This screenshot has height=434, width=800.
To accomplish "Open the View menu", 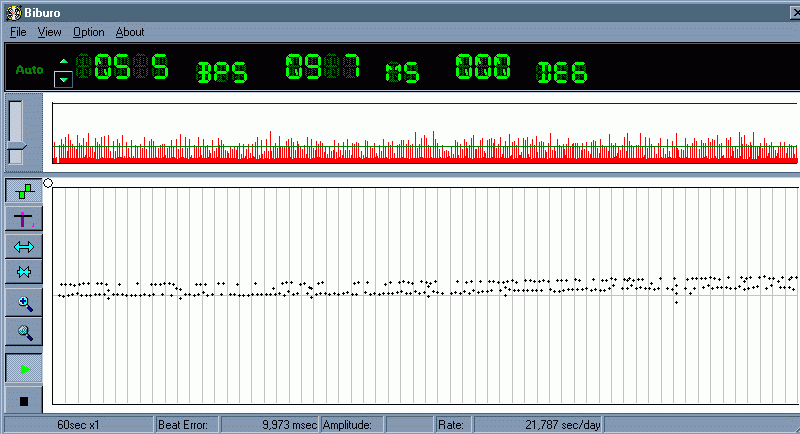I will click(x=49, y=32).
